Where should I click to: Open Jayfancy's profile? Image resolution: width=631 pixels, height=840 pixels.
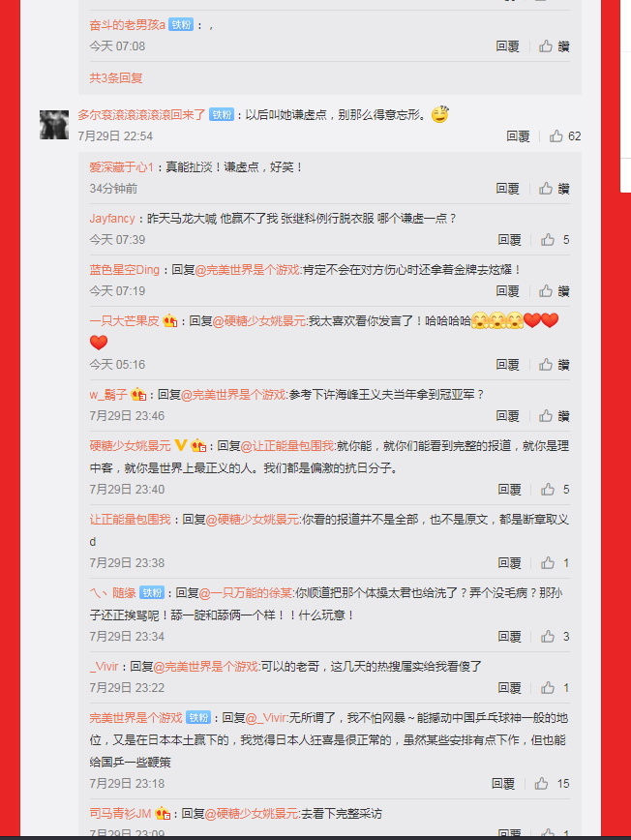click(x=112, y=219)
